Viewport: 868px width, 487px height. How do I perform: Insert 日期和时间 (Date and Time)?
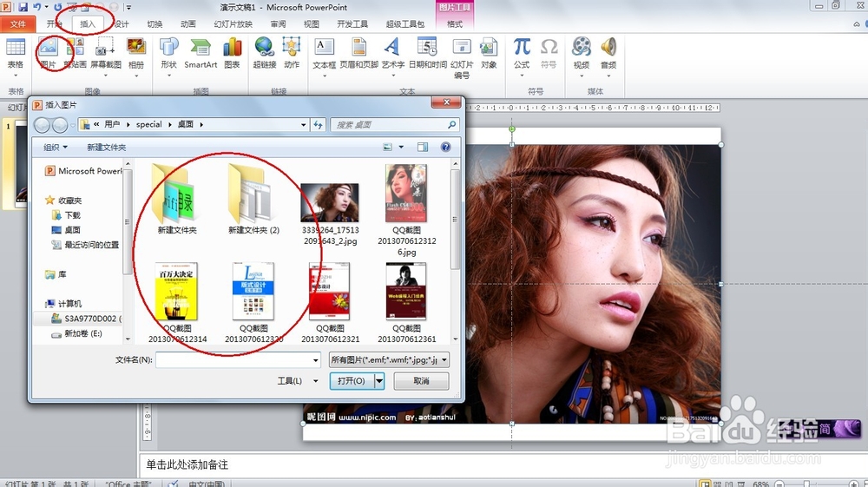click(x=427, y=54)
